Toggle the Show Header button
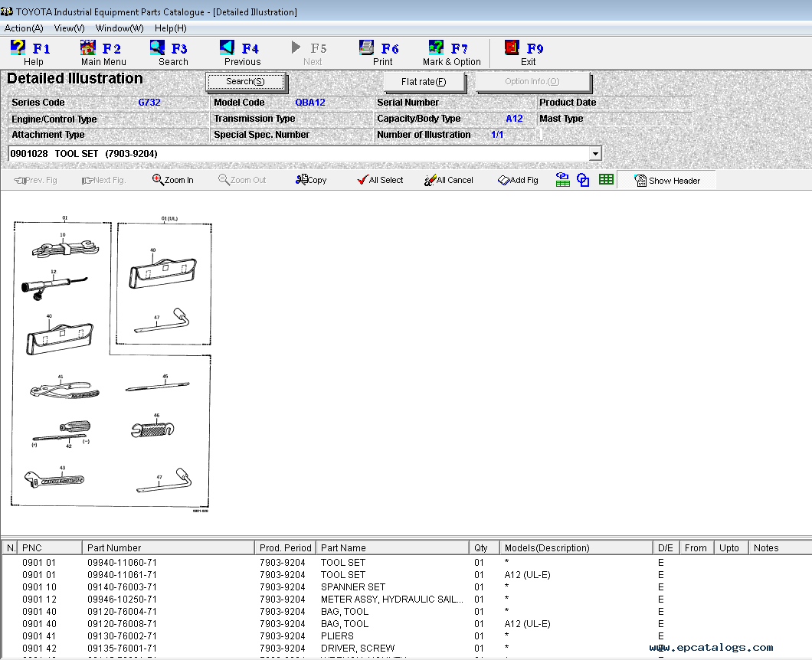The image size is (812, 660). click(x=667, y=181)
